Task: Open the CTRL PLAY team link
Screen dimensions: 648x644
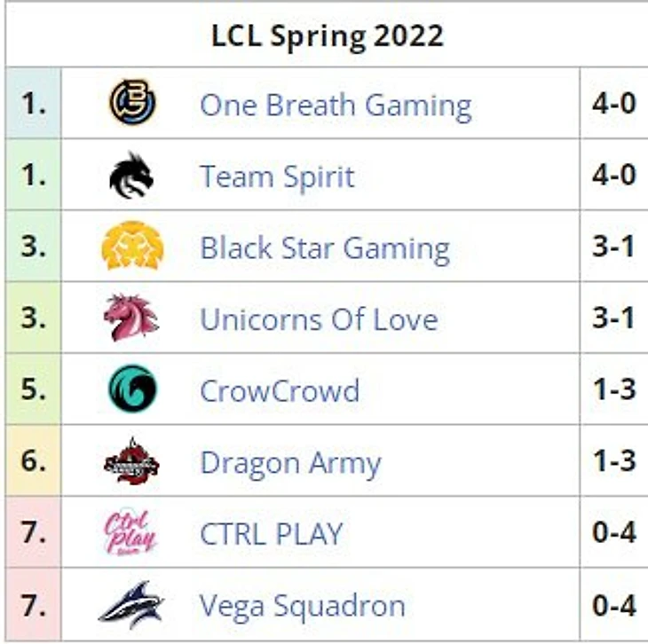Action: coord(272,534)
